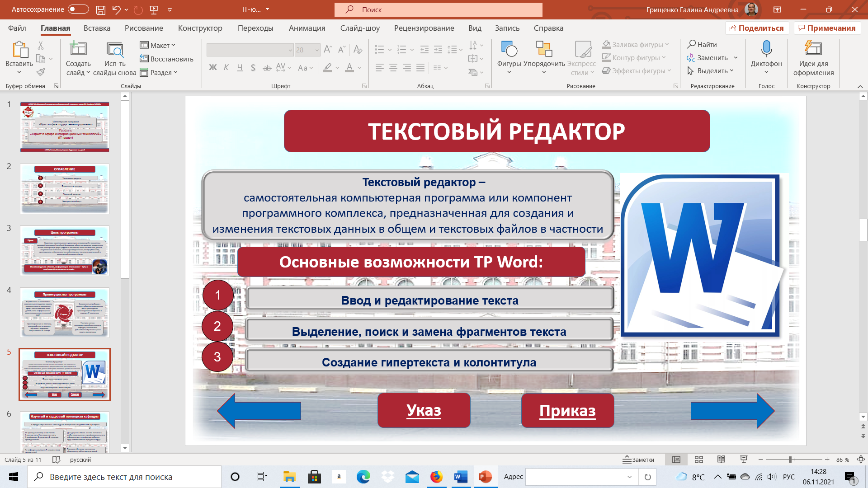This screenshot has height=488, width=868.
Task: Toggle underline Ч formatting
Action: (x=240, y=68)
